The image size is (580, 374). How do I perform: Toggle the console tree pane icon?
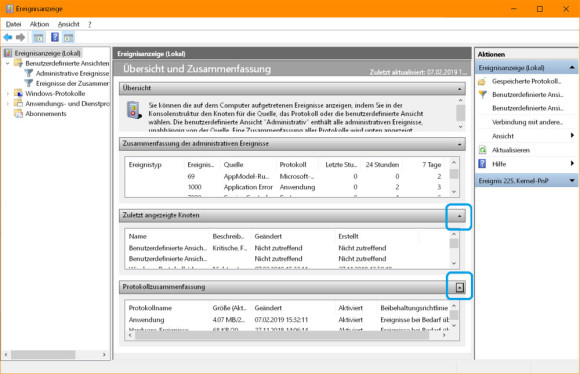(x=38, y=37)
